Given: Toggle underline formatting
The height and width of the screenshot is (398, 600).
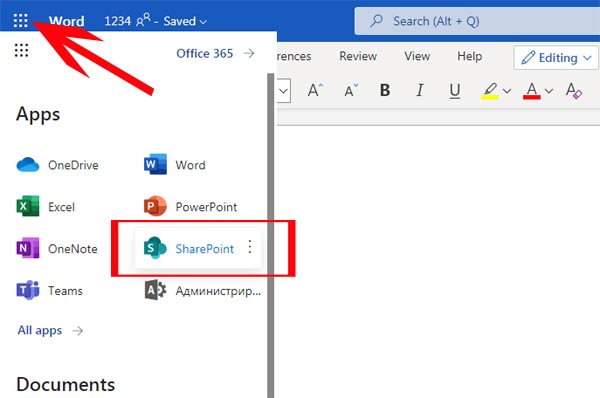Looking at the screenshot, I should [455, 91].
